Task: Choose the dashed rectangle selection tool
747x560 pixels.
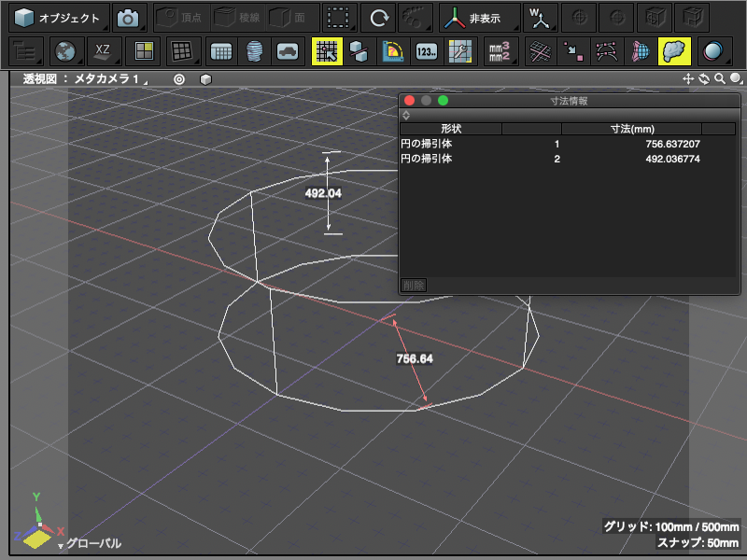Action: (339, 18)
